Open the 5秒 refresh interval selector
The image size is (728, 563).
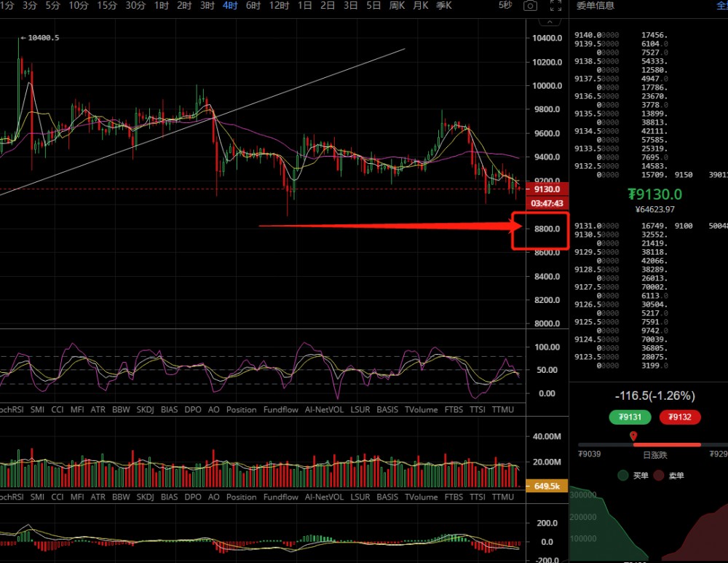click(x=505, y=5)
